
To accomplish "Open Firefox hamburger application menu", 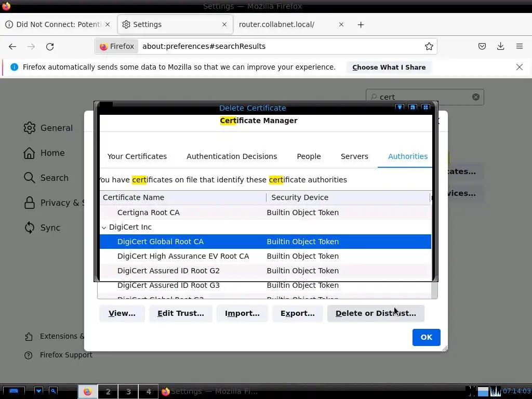I will 520,46.
